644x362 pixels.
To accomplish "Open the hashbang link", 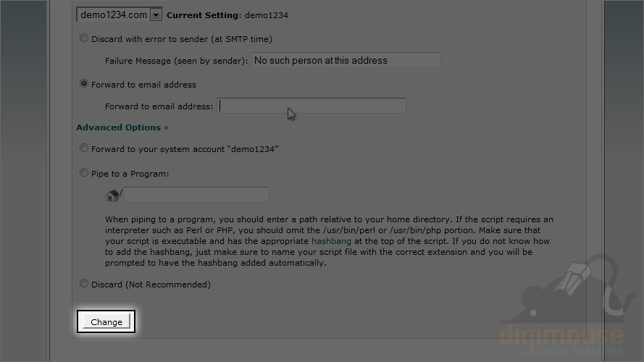I will (331, 241).
